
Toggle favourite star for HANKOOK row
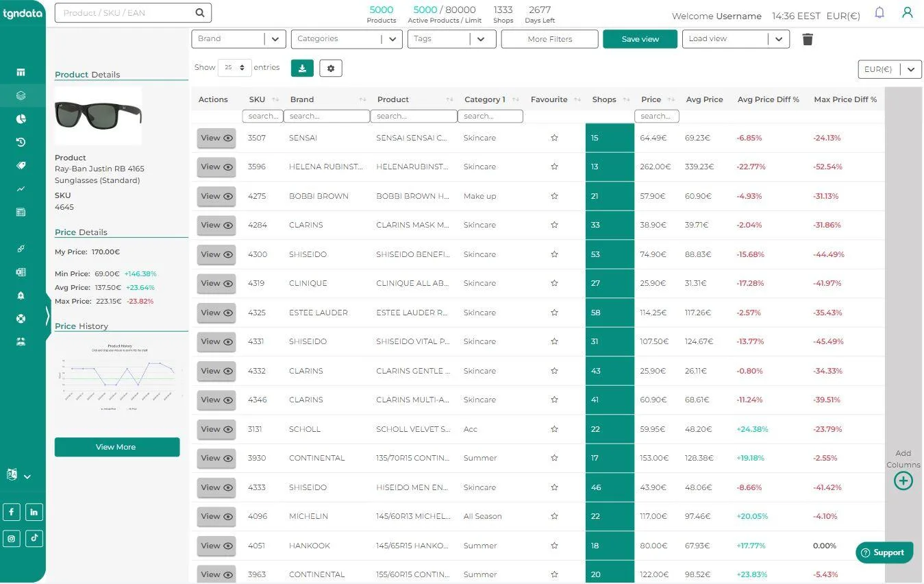[554, 546]
